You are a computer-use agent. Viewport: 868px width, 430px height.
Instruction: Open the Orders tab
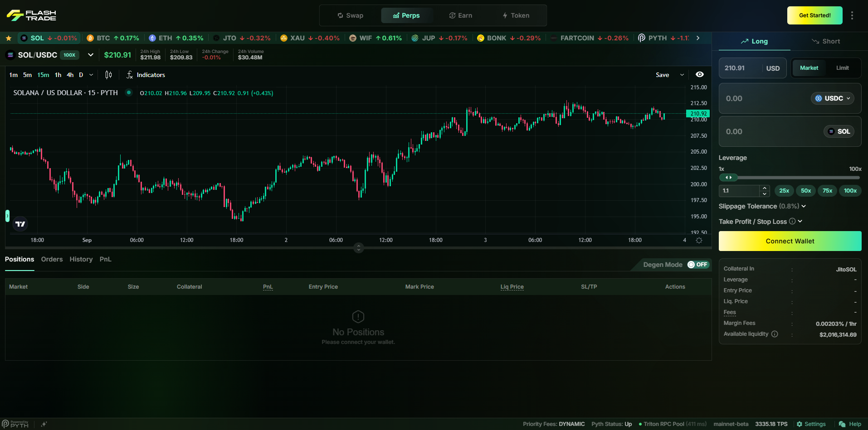tap(52, 259)
